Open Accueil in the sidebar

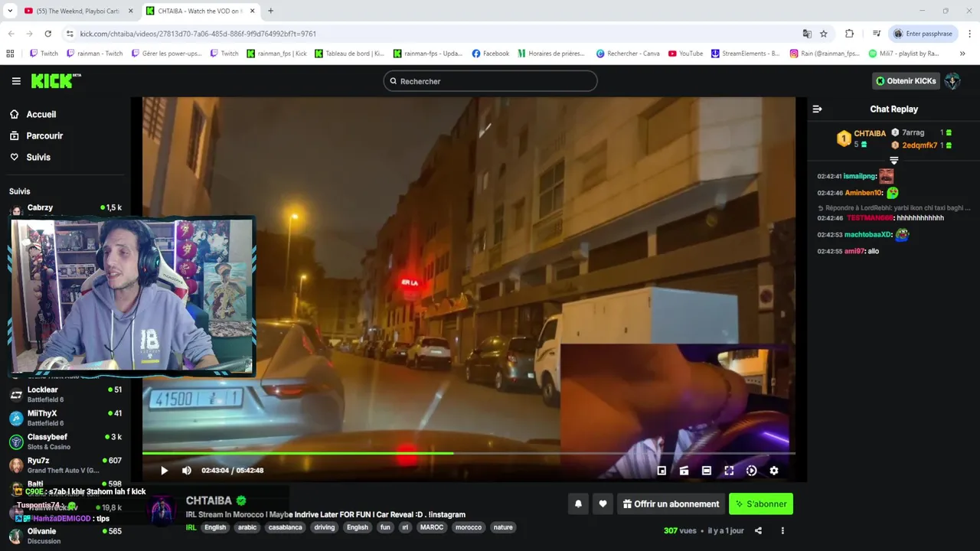(41, 114)
